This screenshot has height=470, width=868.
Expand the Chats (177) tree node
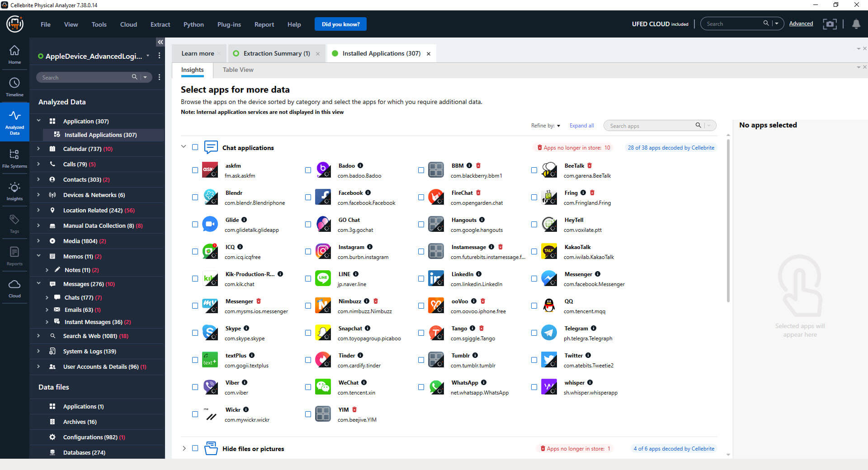(47, 297)
